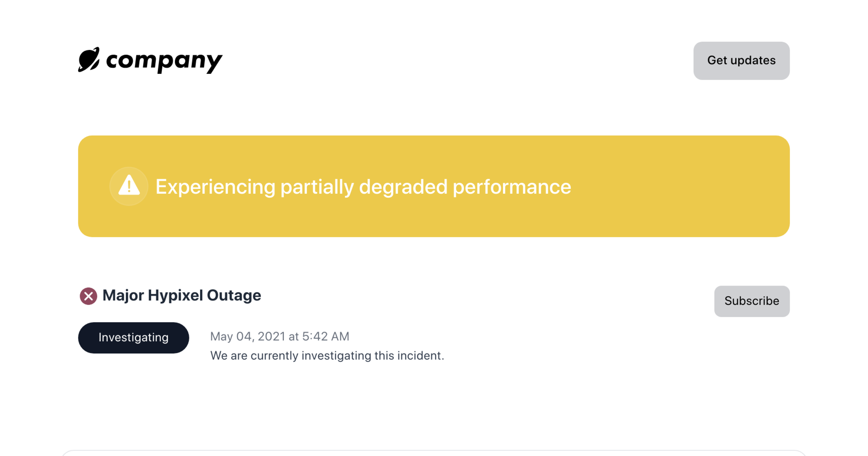The height and width of the screenshot is (456, 868).
Task: Click the word "Outage" in incident title
Action: (x=234, y=295)
